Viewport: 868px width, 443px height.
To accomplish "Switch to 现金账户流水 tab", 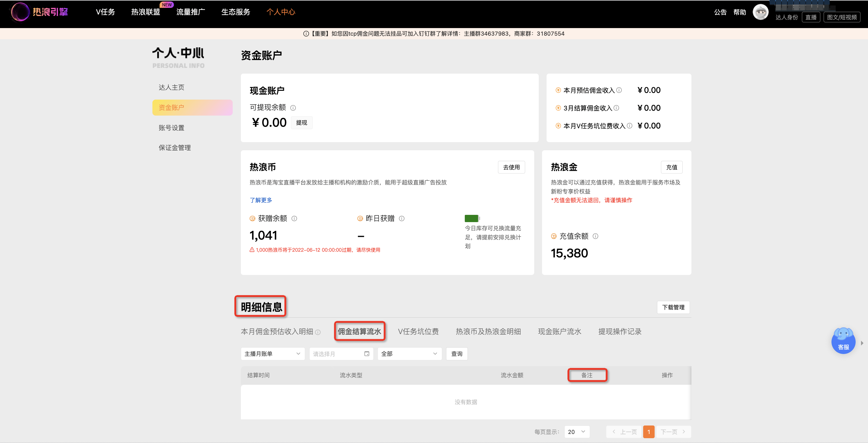I will (x=559, y=331).
